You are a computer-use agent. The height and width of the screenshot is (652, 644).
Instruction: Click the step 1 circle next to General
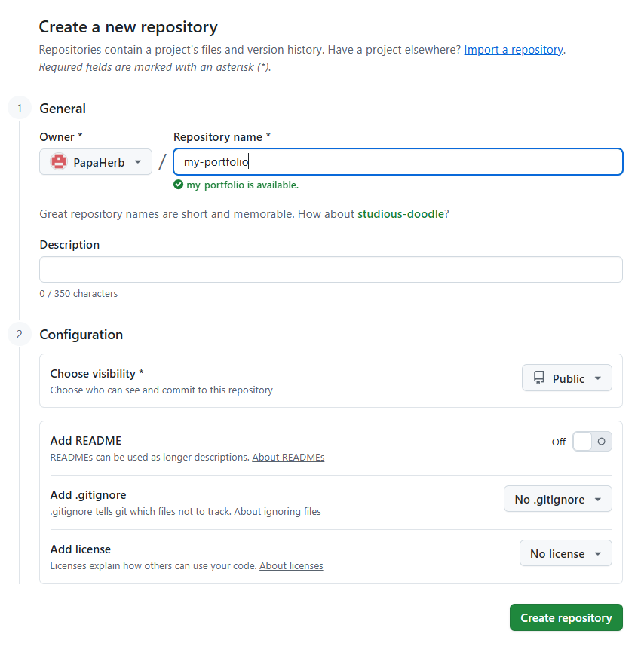click(x=19, y=108)
